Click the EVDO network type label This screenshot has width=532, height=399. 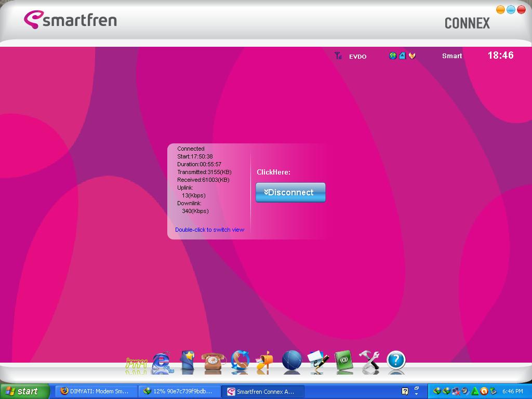tap(357, 57)
